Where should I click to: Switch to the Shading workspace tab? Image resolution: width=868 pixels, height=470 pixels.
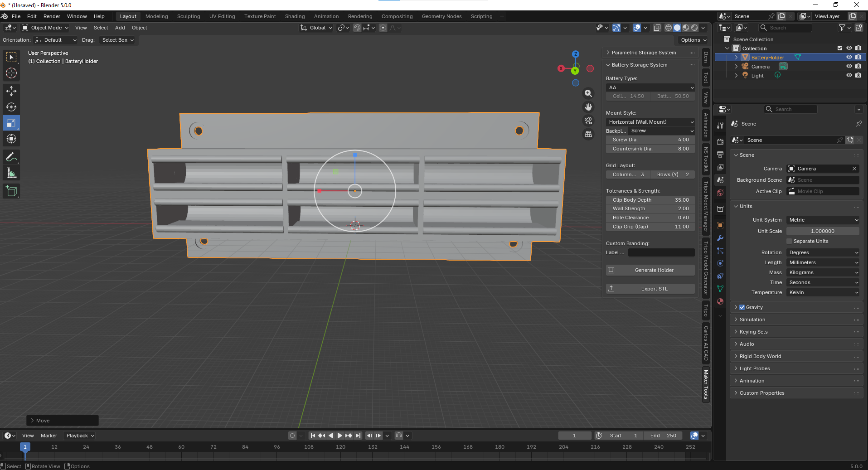coord(295,16)
